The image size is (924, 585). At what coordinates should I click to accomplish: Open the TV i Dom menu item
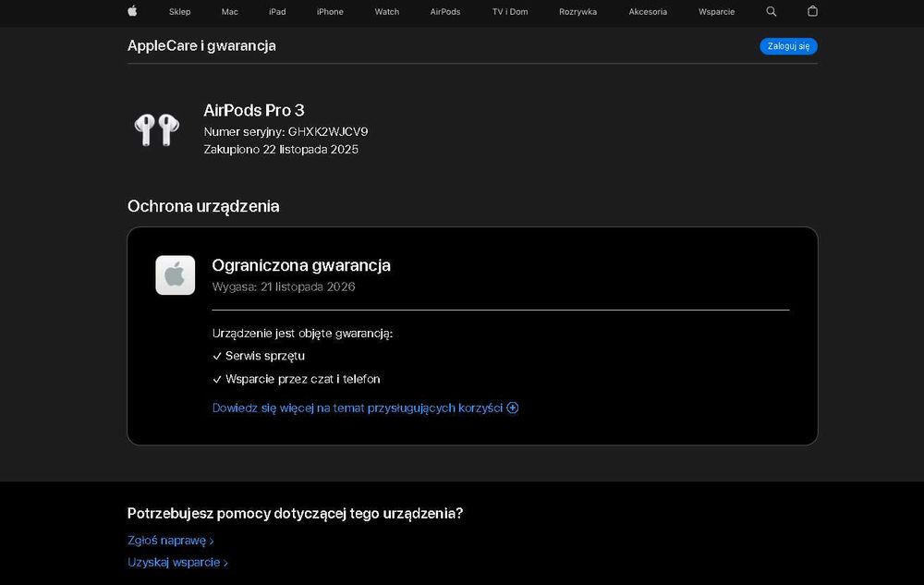[510, 12]
